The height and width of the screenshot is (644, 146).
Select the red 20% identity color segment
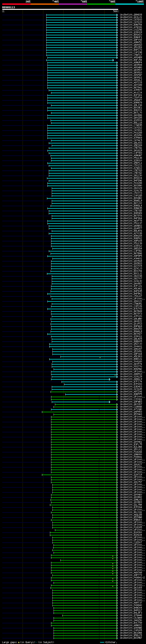click(x=16, y=4)
